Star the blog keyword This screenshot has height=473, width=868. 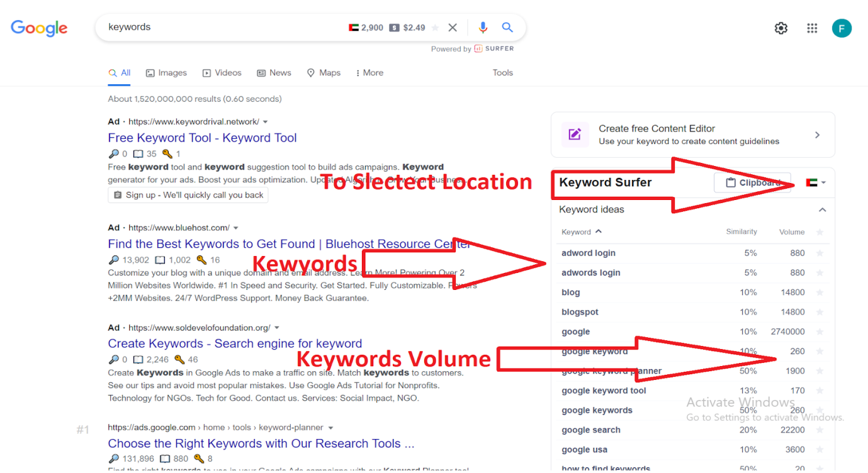click(x=820, y=292)
